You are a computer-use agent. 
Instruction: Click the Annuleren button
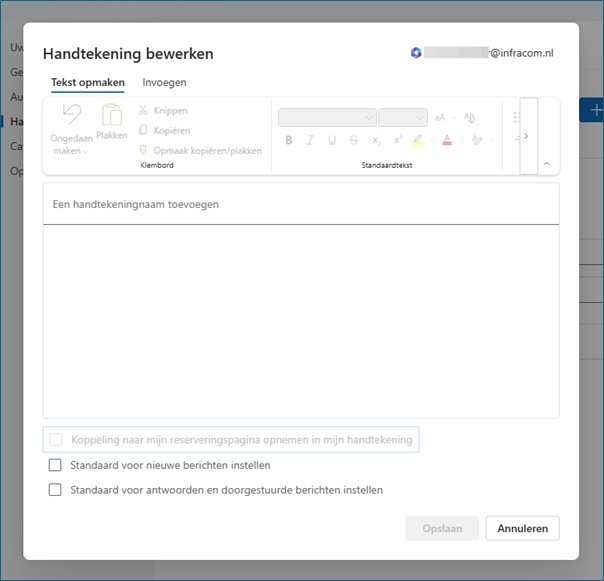click(522, 528)
